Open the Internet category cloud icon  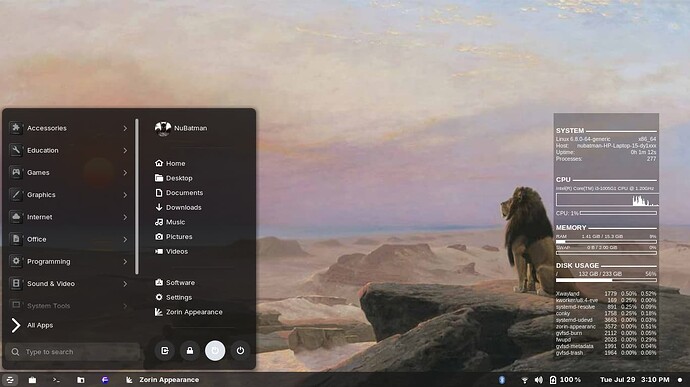[x=16, y=217]
